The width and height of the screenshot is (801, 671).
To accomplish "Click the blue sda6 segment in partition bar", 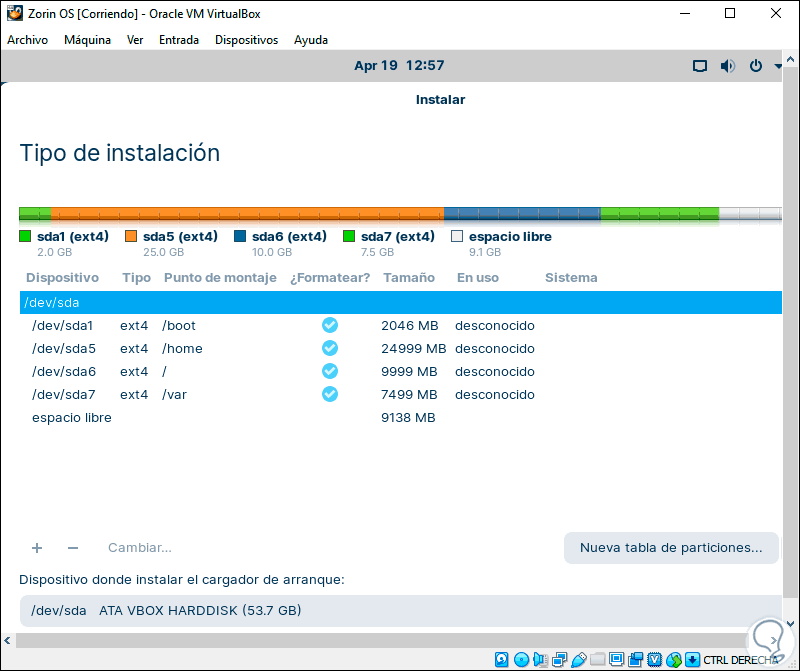I will tap(522, 214).
